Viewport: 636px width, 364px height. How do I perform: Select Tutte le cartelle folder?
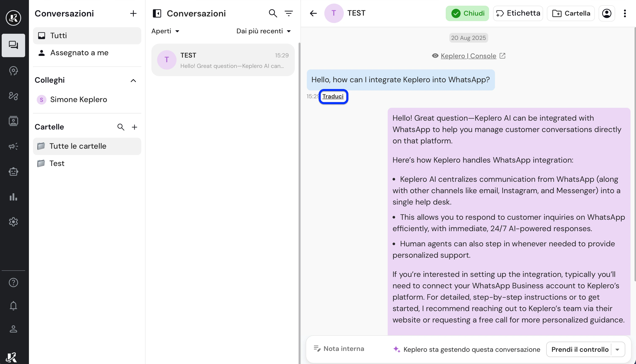pyautogui.click(x=87, y=146)
